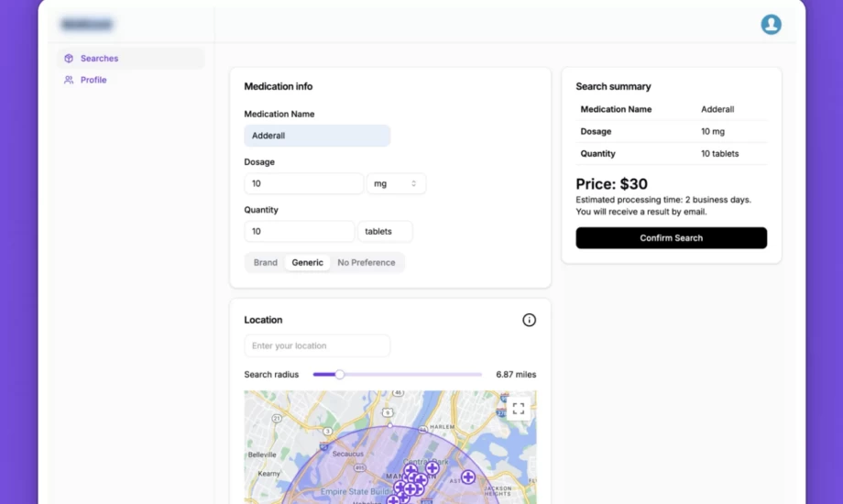This screenshot has width=843, height=504.
Task: Click the Estimated processing time text
Action: tap(663, 200)
